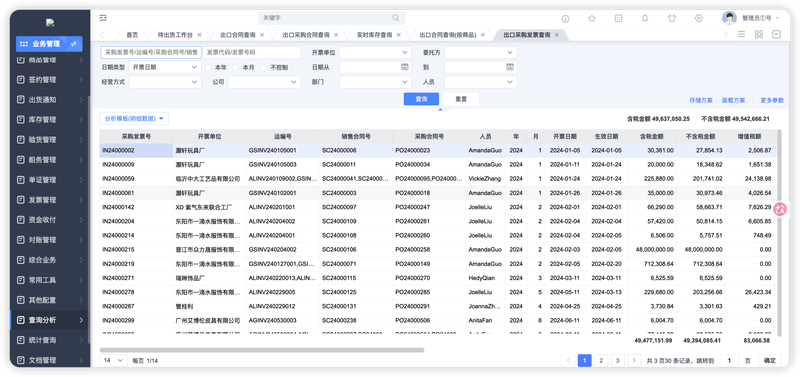Screen dimensions: 800x377
Task: Expand the 经营方式 dropdown
Action: click(x=164, y=82)
